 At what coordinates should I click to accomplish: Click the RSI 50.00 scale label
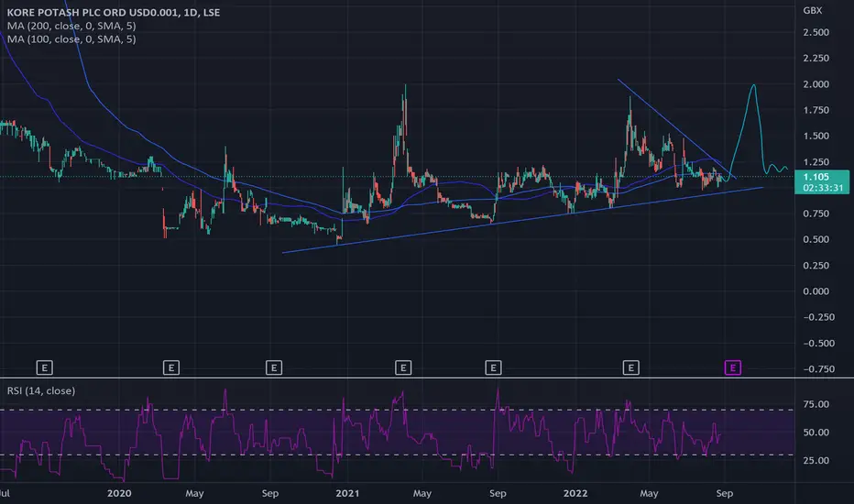(x=816, y=433)
